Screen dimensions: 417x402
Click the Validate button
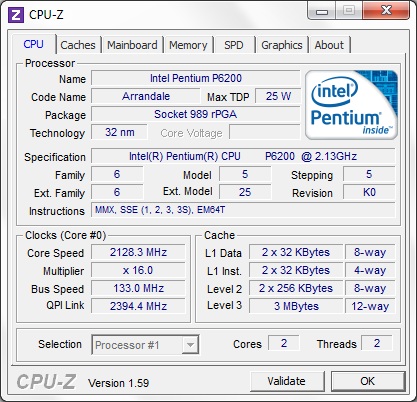[287, 381]
